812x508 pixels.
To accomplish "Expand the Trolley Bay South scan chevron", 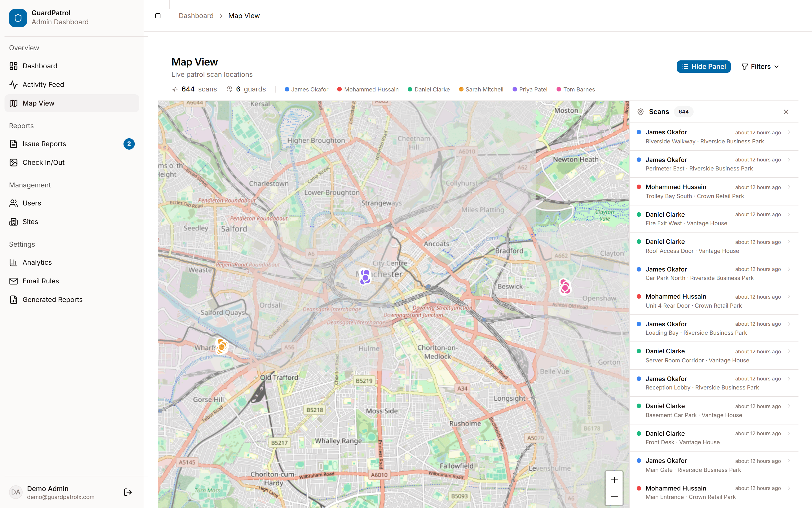I will click(x=789, y=187).
